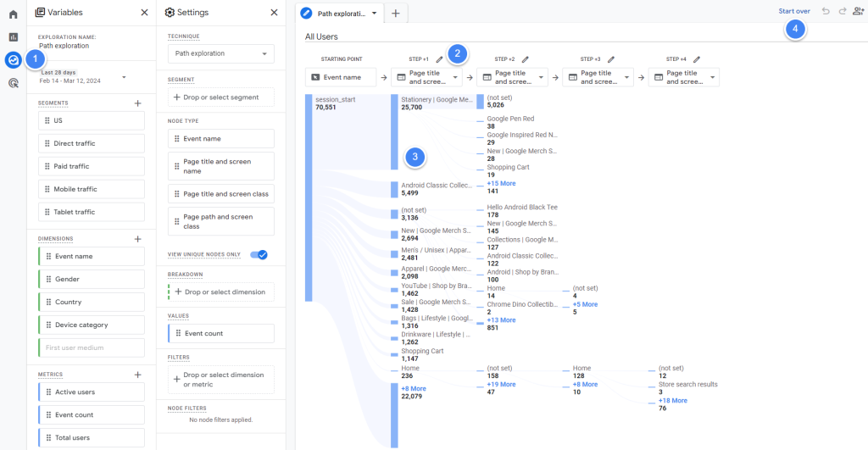The image size is (868, 450).
Task: Click the session_start node bar
Action: pyautogui.click(x=309, y=197)
